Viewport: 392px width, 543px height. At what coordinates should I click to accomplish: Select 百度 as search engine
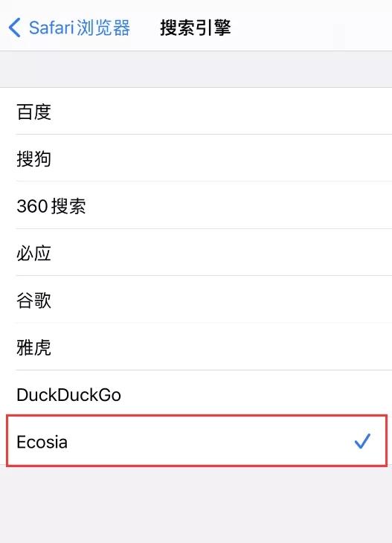[196, 111]
